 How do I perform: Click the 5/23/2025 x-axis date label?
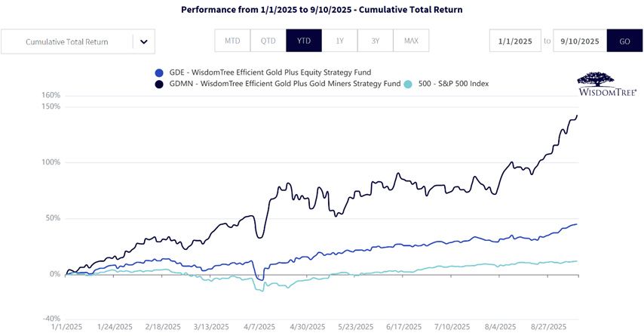(356, 327)
